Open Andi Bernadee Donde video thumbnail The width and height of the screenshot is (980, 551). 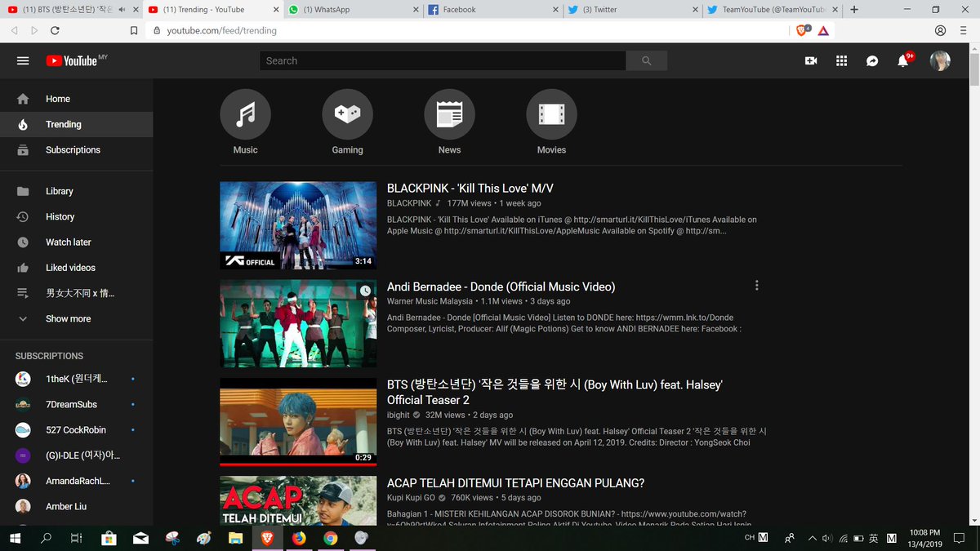(x=298, y=323)
